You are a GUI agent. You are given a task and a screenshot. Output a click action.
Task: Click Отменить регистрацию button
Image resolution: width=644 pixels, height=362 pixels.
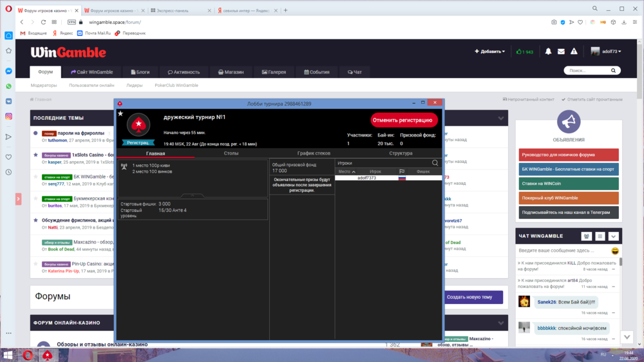coord(403,120)
